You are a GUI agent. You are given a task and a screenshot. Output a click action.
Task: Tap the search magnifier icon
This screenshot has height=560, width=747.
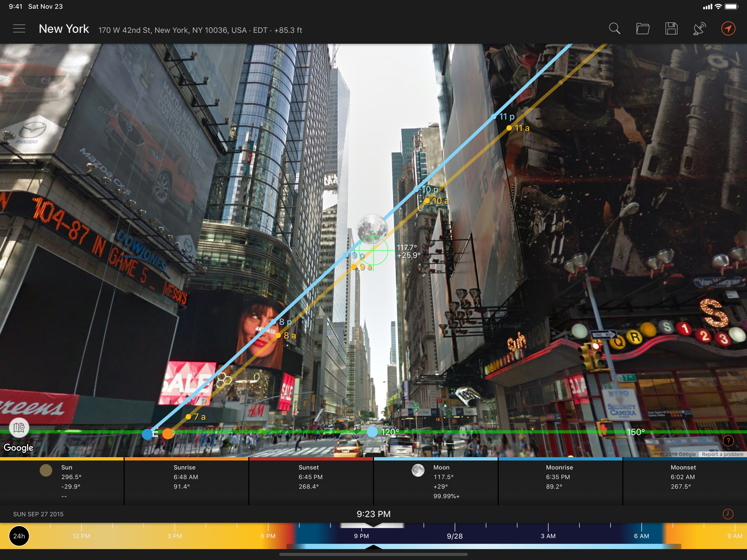click(x=614, y=29)
